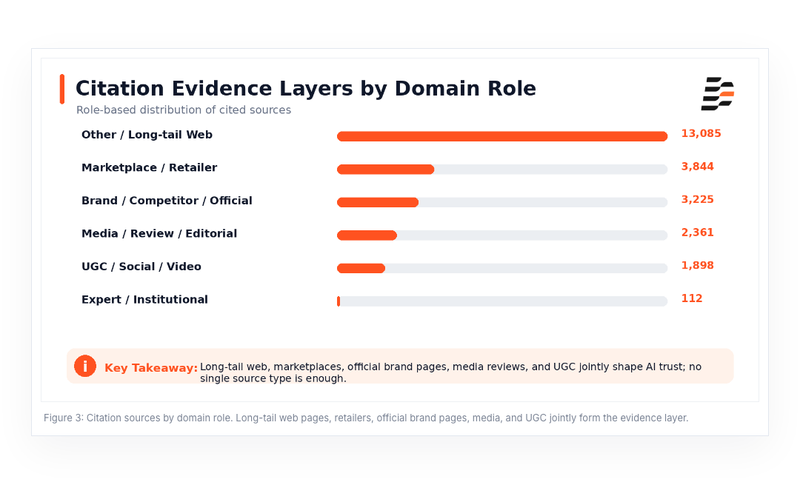Click the value 2,361
This screenshot has width=800, height=485.
(x=697, y=233)
